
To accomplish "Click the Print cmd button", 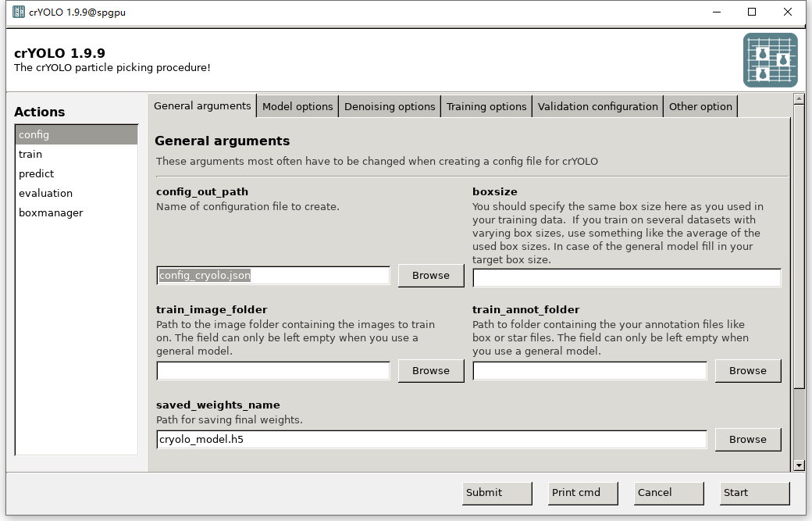I will click(583, 493).
